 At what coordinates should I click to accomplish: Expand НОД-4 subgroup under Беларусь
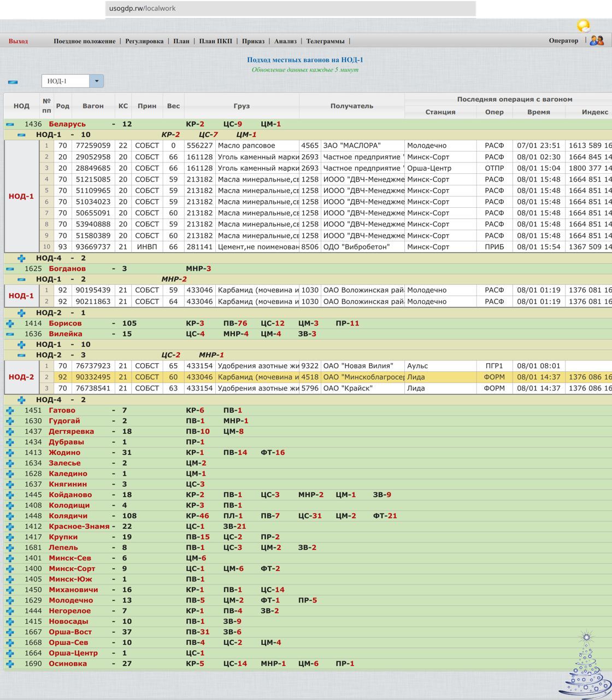(21, 258)
